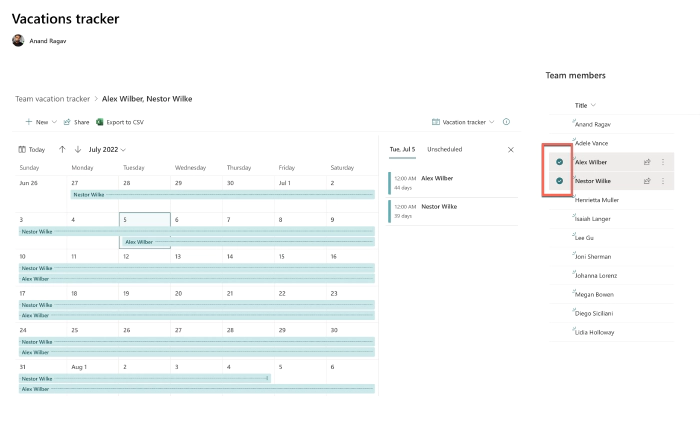Image resolution: width=700 pixels, height=422 pixels.
Task: Uncheck the Alex Wilber row checkmark
Action: [x=559, y=162]
